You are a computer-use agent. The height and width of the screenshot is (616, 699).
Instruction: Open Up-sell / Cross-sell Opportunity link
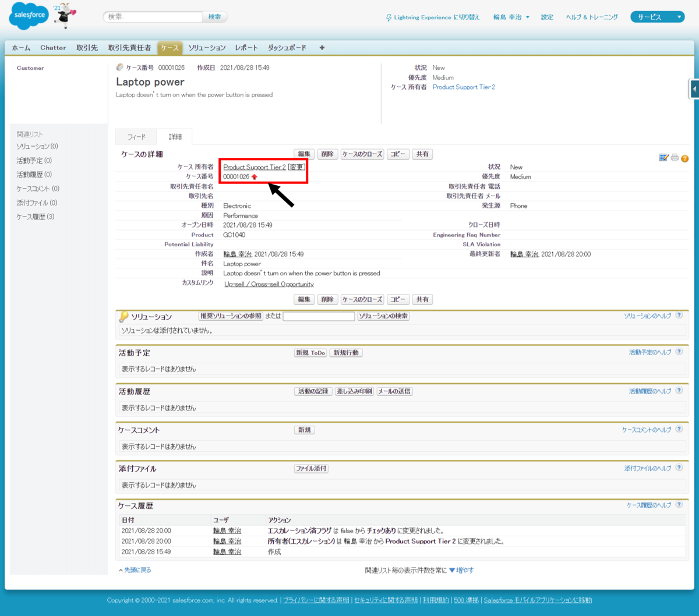[269, 284]
